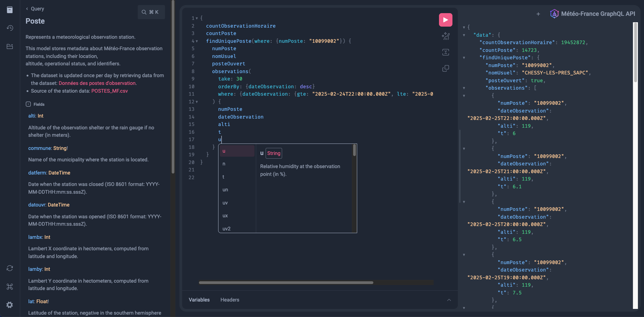Click the docs panel vertical scrollbar
The image size is (644, 317).
[x=173, y=87]
